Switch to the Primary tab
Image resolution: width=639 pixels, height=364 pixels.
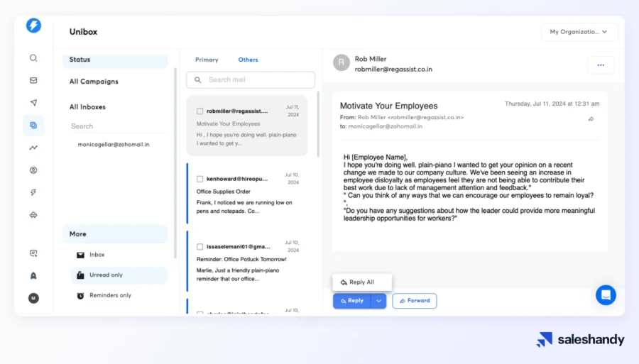207,60
